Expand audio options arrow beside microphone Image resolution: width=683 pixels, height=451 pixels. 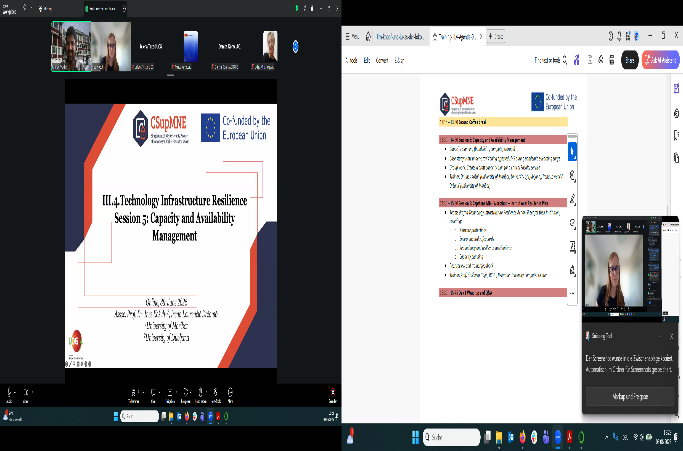click(16, 392)
